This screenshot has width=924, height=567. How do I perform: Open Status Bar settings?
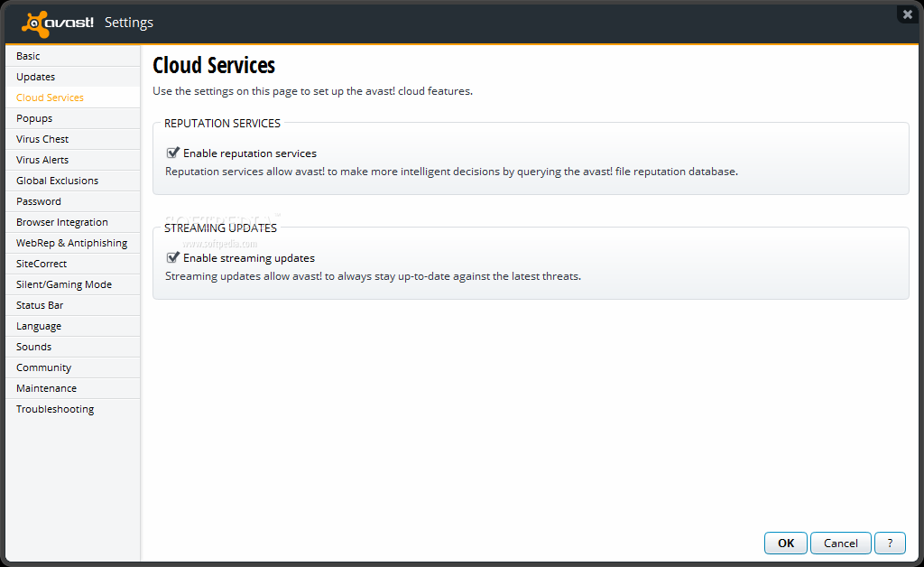point(73,305)
